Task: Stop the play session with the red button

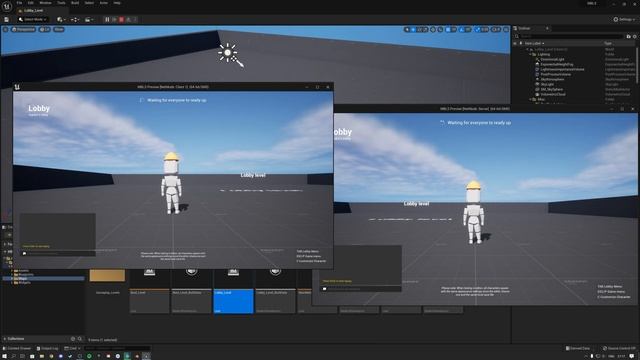Action: (121, 20)
